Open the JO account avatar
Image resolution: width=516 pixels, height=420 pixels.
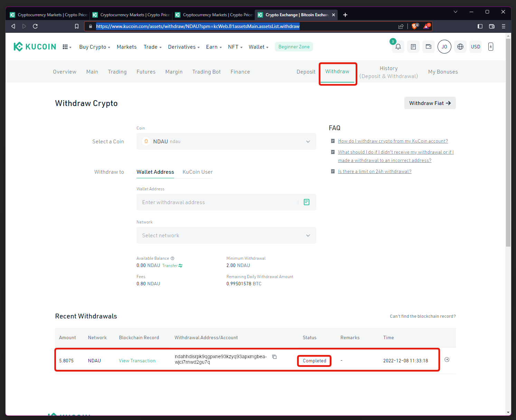tap(444, 47)
